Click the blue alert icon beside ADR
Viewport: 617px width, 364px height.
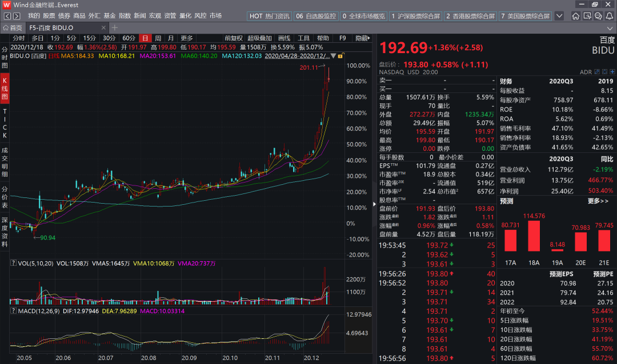coord(605,72)
